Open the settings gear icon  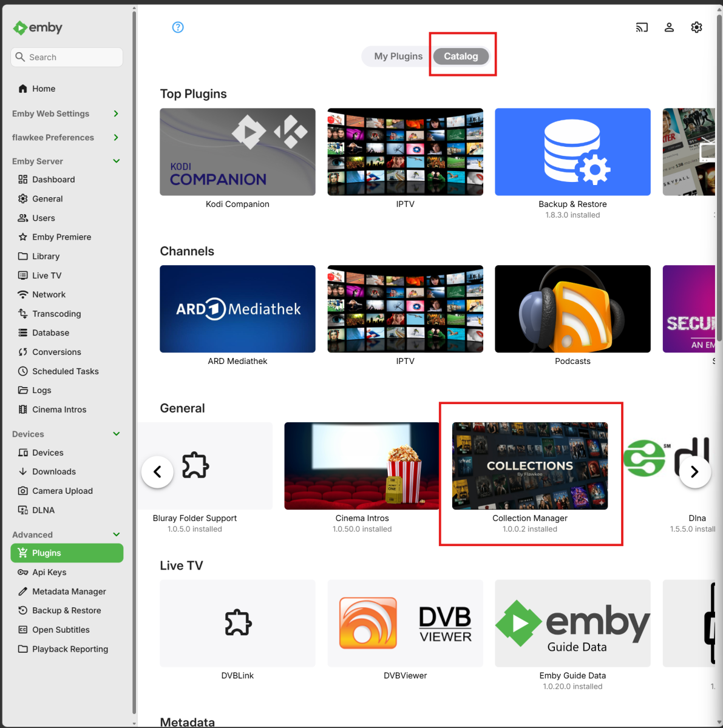tap(696, 27)
